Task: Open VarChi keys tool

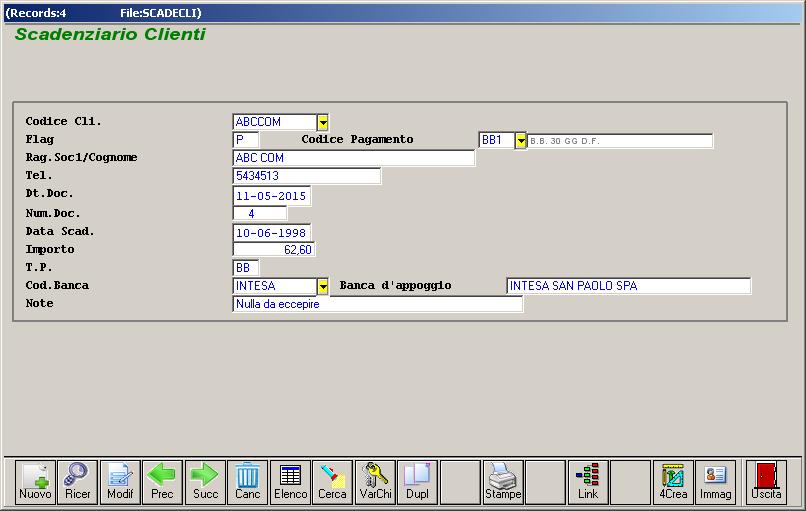Action: pos(375,482)
